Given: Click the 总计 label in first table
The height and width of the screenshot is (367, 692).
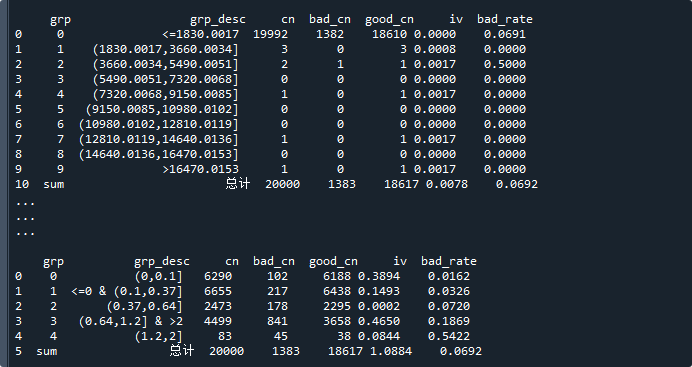Looking at the screenshot, I should pos(238,184).
